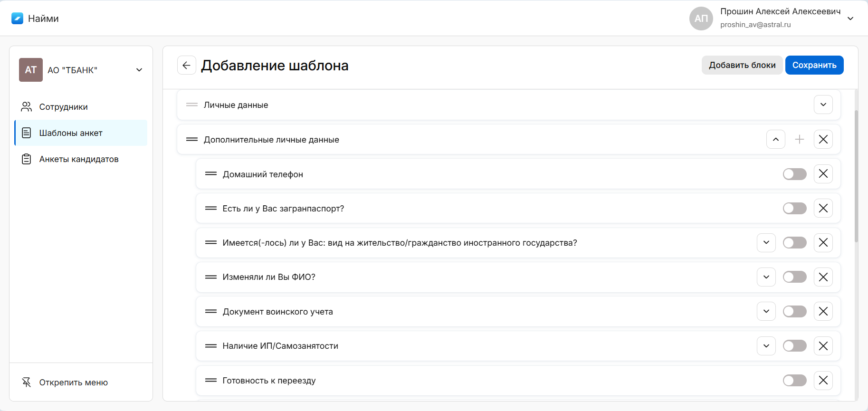Viewport: 868px width, 411px height.
Task: Click drag handle of Готовность к переезду
Action: tap(211, 381)
